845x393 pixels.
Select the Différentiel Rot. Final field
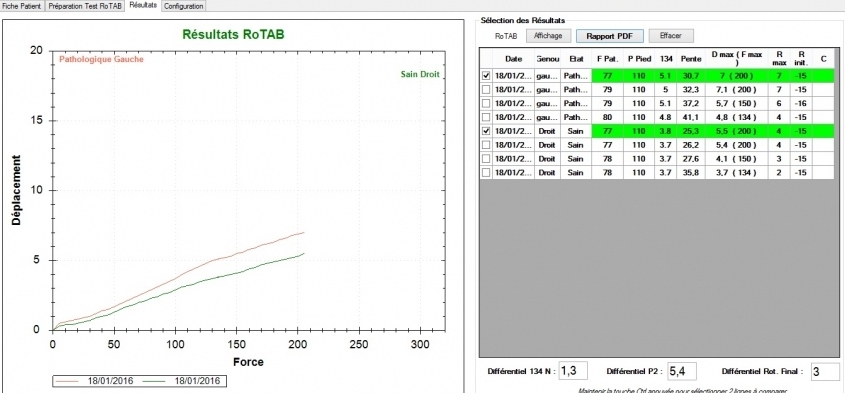(x=825, y=371)
